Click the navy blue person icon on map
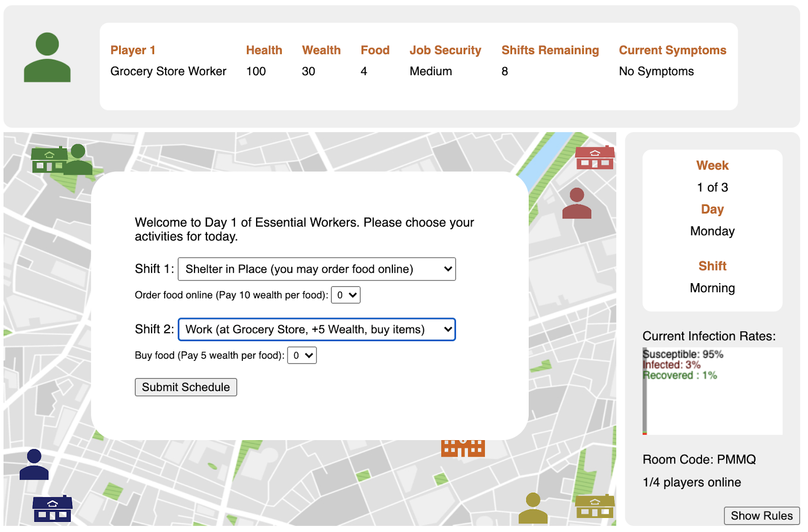Viewport: 808px width, 532px height. [x=34, y=464]
